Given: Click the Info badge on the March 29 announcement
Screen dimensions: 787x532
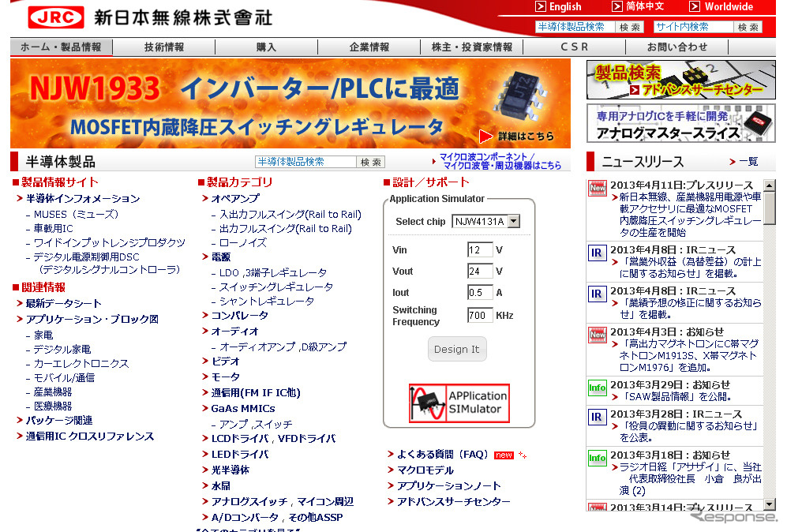Looking at the screenshot, I should (x=597, y=387).
